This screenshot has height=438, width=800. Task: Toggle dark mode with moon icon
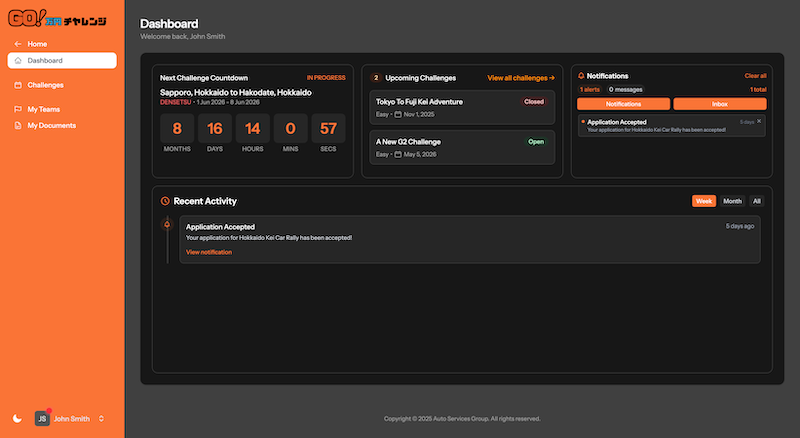[17, 419]
